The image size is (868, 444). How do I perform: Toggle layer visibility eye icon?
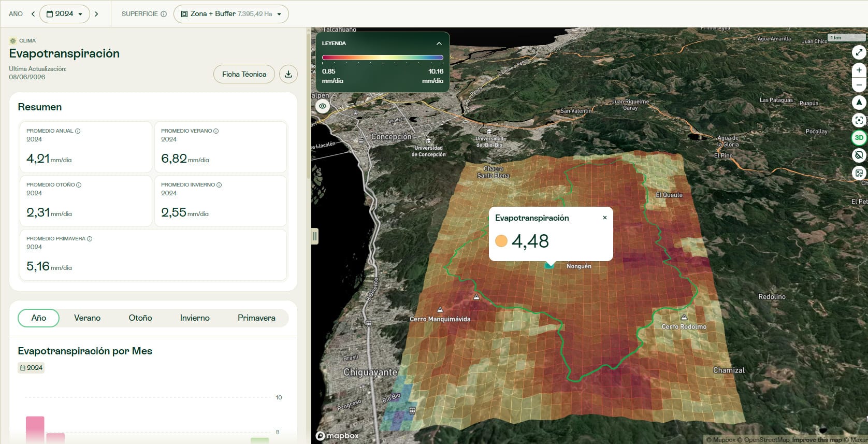(x=323, y=106)
